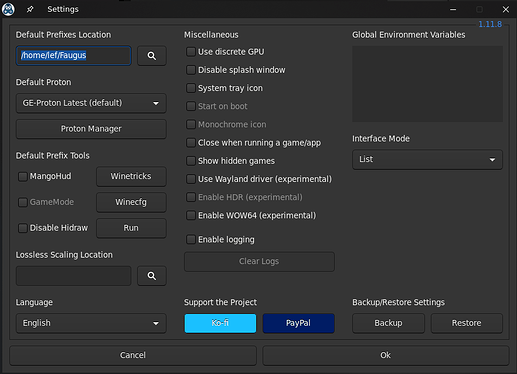Confirm settings with Ok
The image size is (517, 374).
(386, 355)
